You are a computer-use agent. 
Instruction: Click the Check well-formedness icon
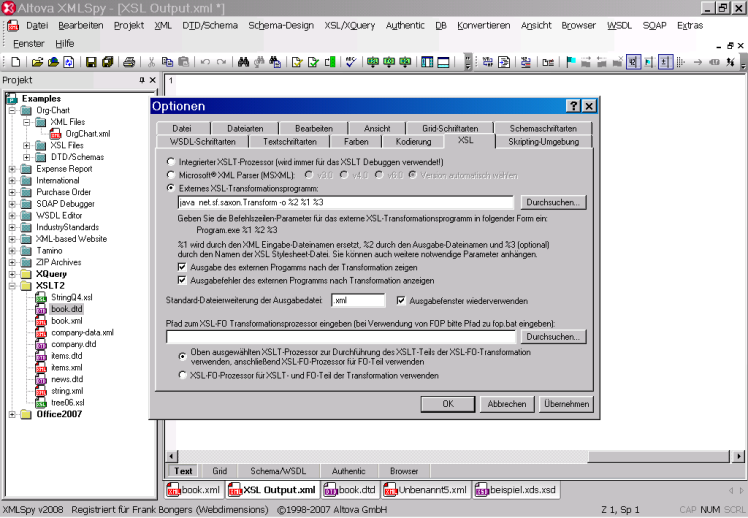[297, 62]
